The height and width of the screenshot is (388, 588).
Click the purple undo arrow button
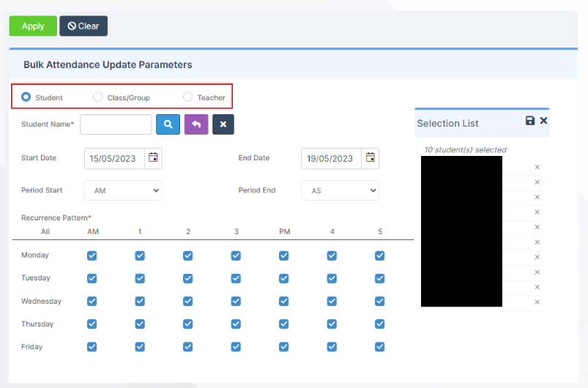pos(196,124)
